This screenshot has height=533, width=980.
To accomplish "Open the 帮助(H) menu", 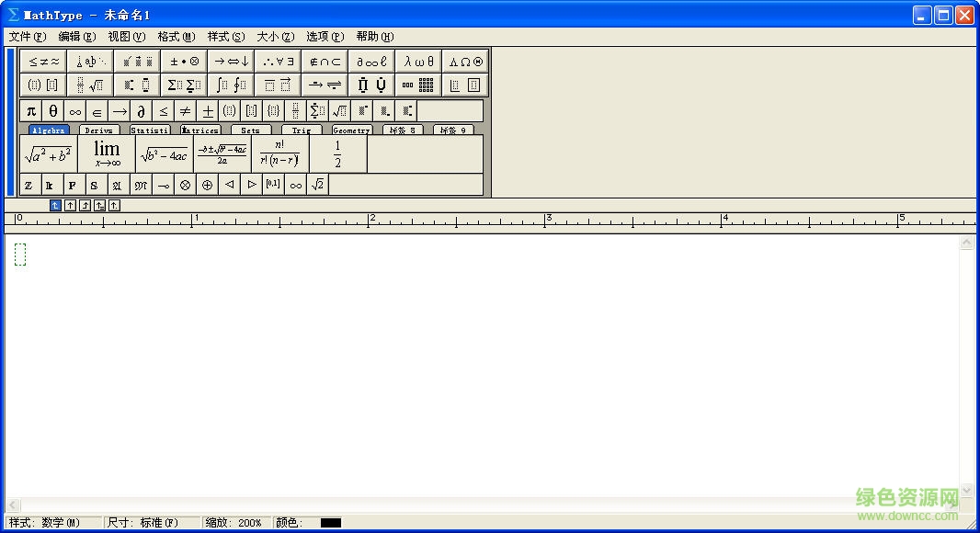I will pos(375,36).
